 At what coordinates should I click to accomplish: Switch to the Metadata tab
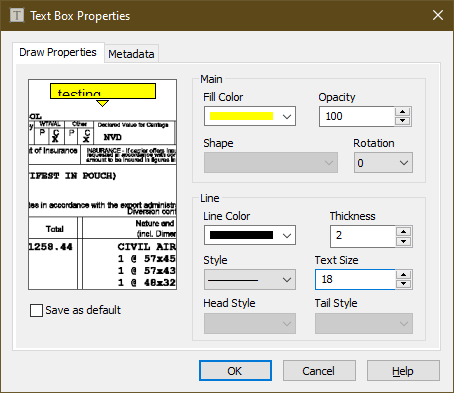click(x=131, y=54)
